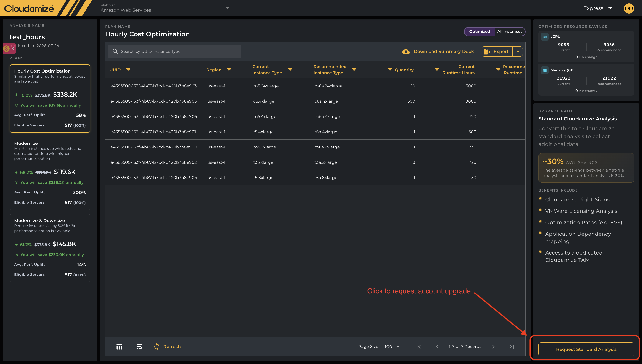Open the Region column filter

(x=229, y=70)
